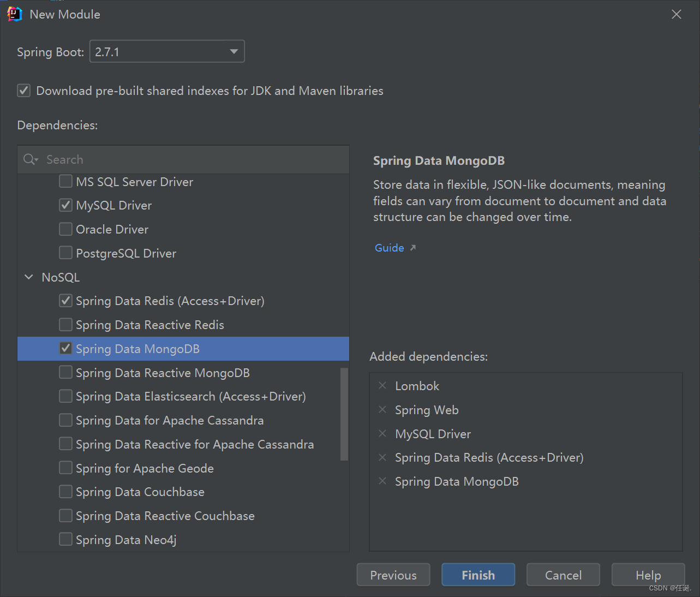Select the NoSQL category label
The image size is (700, 597).
point(61,277)
